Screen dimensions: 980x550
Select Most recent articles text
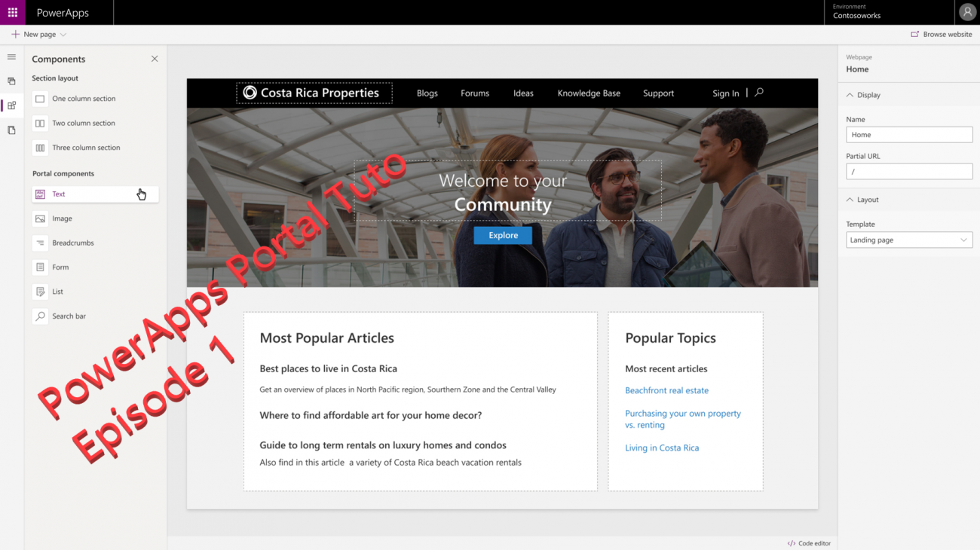click(x=666, y=368)
